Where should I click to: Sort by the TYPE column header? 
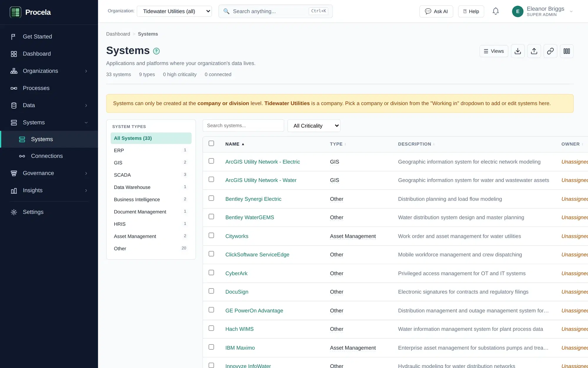point(338,144)
